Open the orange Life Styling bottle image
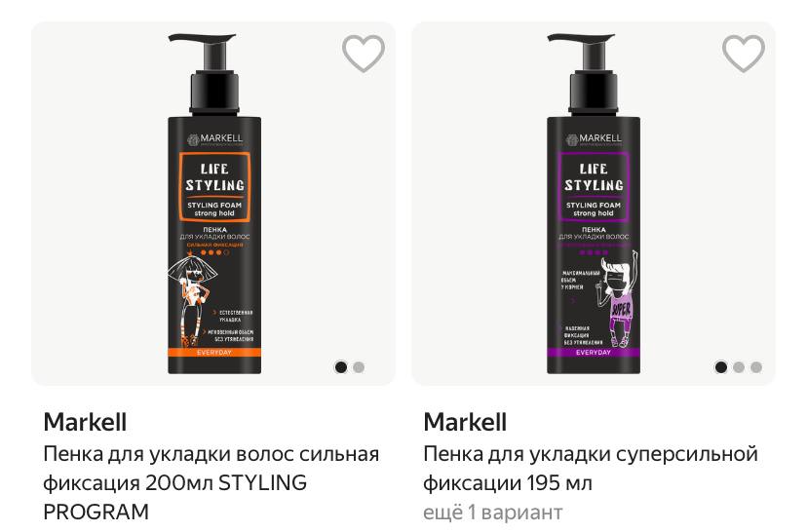Image resolution: width=807 pixels, height=532 pixels. [x=214, y=204]
